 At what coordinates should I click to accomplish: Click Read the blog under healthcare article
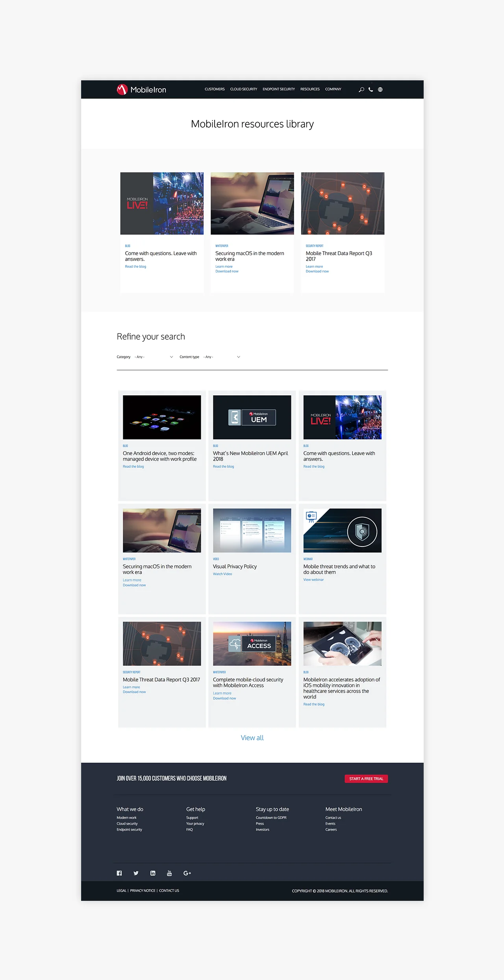[314, 704]
